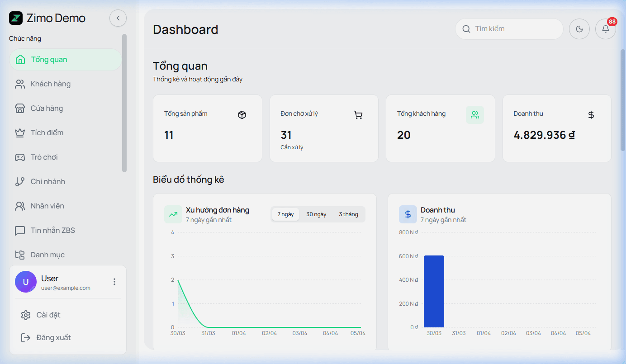This screenshot has width=626, height=364.
Task: Click the Tích điểm crown icon
Action: coord(19,132)
